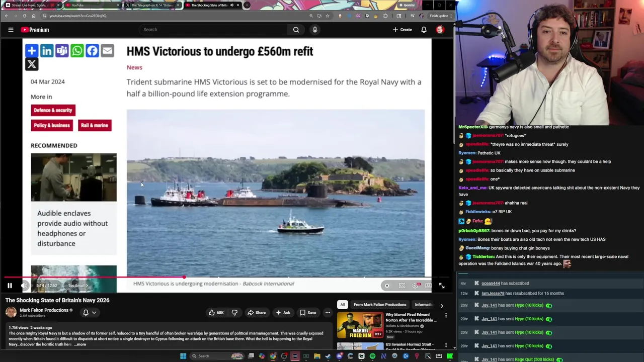Click chat message from 'Ticklerton'

(543, 260)
